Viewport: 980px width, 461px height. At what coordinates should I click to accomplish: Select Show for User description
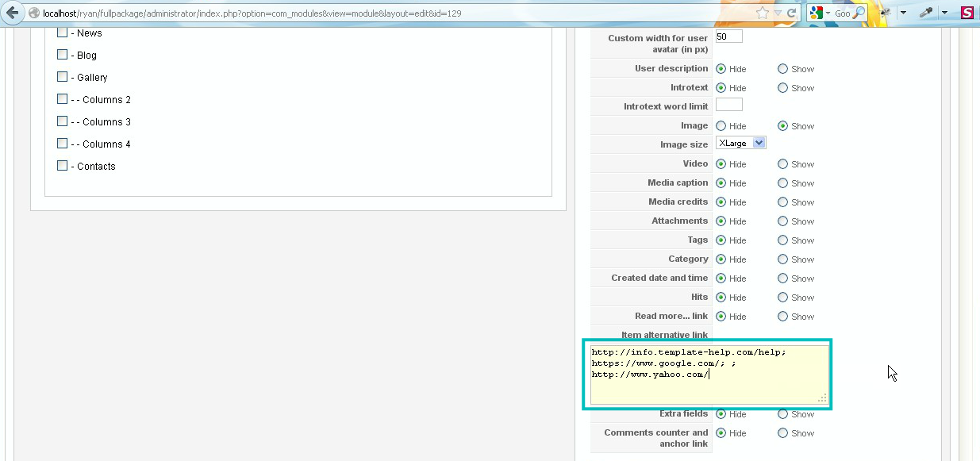[782, 69]
